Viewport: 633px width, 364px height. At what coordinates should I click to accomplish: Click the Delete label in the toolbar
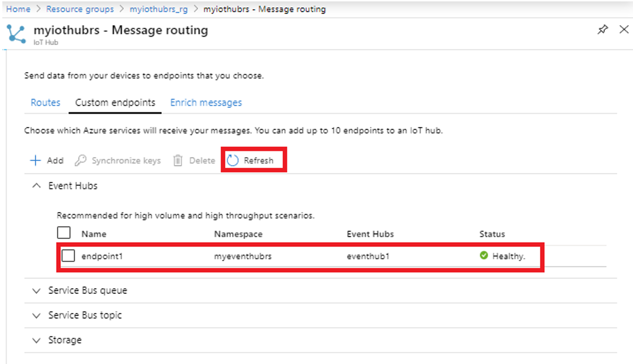202,160
